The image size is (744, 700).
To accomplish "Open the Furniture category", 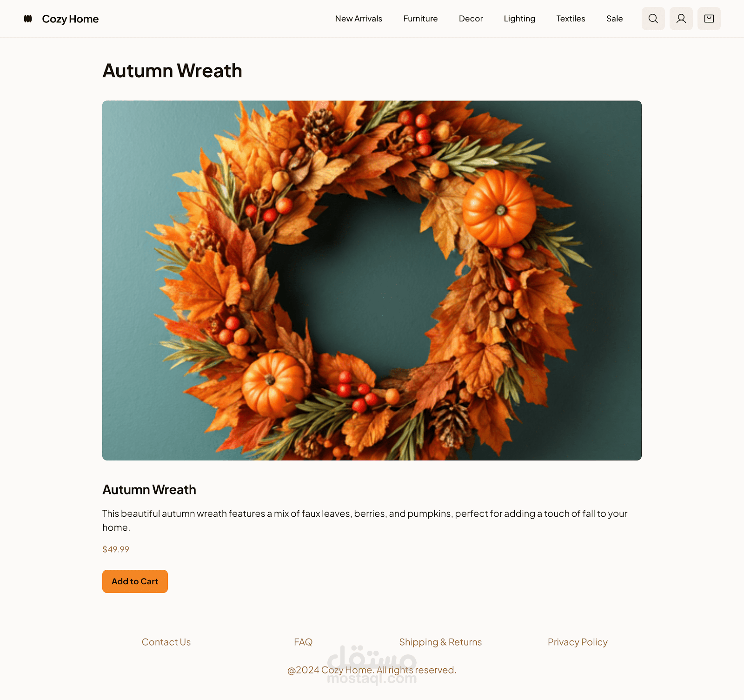I will pyautogui.click(x=420, y=19).
